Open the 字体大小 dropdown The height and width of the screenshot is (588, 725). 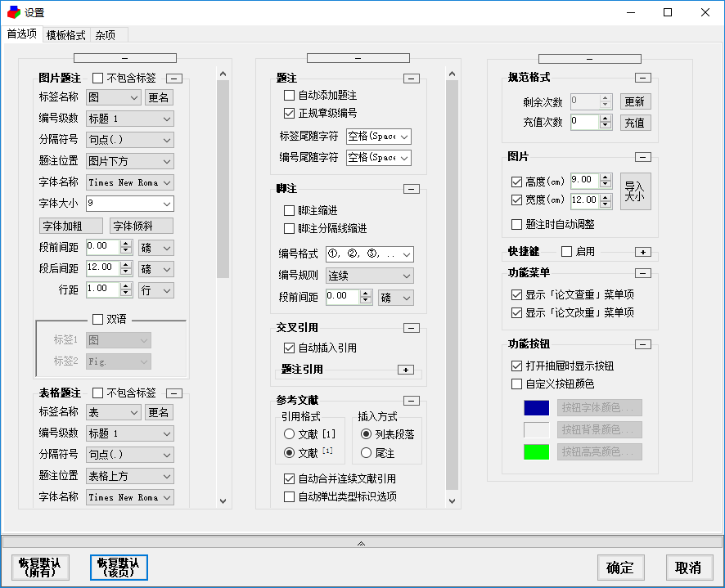(x=130, y=204)
